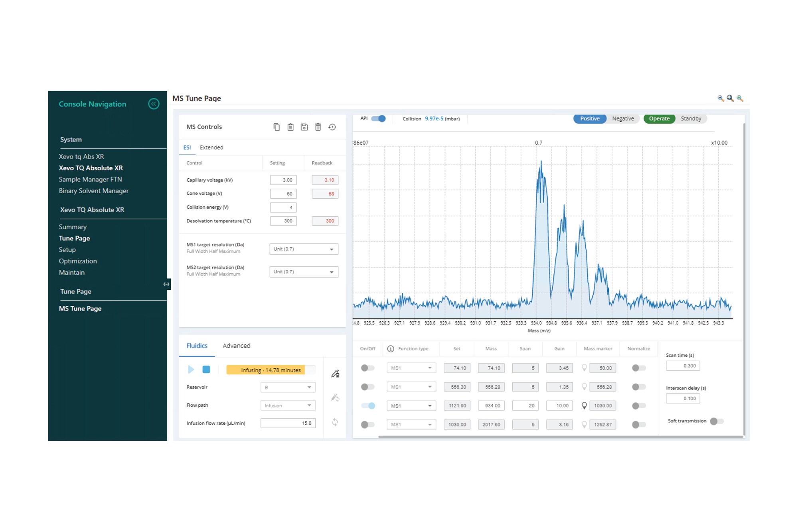
Task: Switch to the Extended tab
Action: (x=211, y=147)
